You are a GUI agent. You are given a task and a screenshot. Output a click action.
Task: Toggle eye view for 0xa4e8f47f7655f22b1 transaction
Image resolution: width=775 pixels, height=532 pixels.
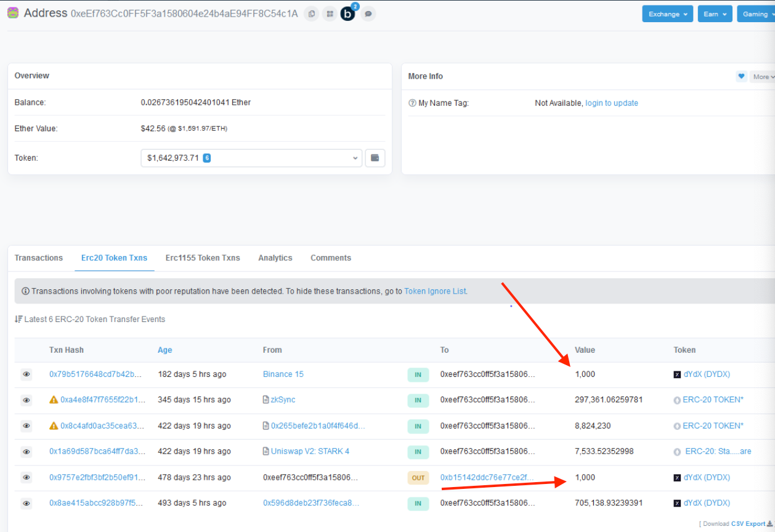(x=26, y=400)
